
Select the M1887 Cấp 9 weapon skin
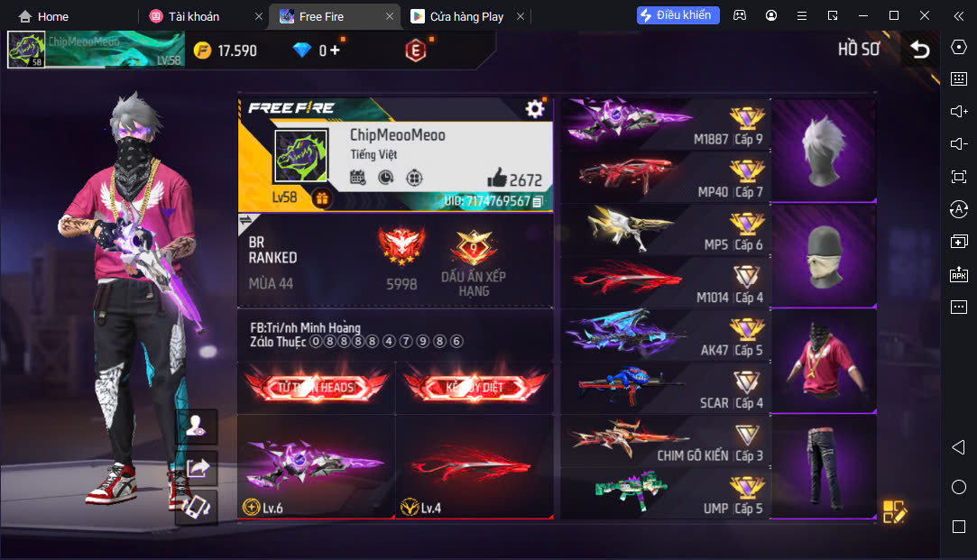point(666,123)
